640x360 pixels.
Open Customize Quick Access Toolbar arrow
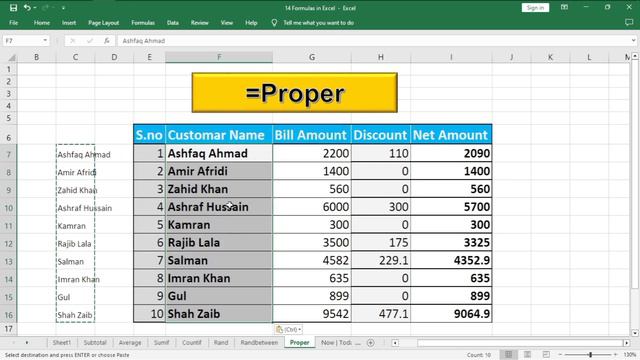63,8
